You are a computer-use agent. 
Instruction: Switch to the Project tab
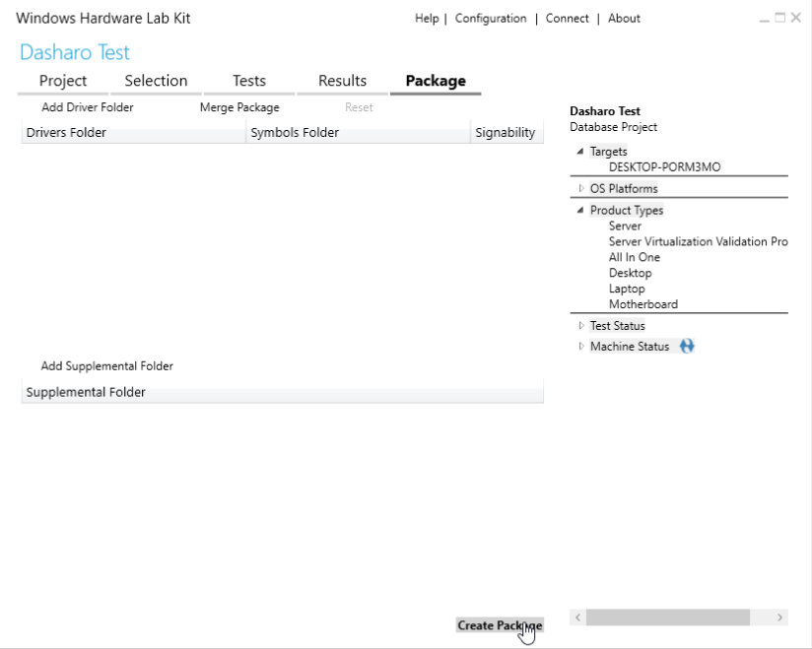[63, 81]
